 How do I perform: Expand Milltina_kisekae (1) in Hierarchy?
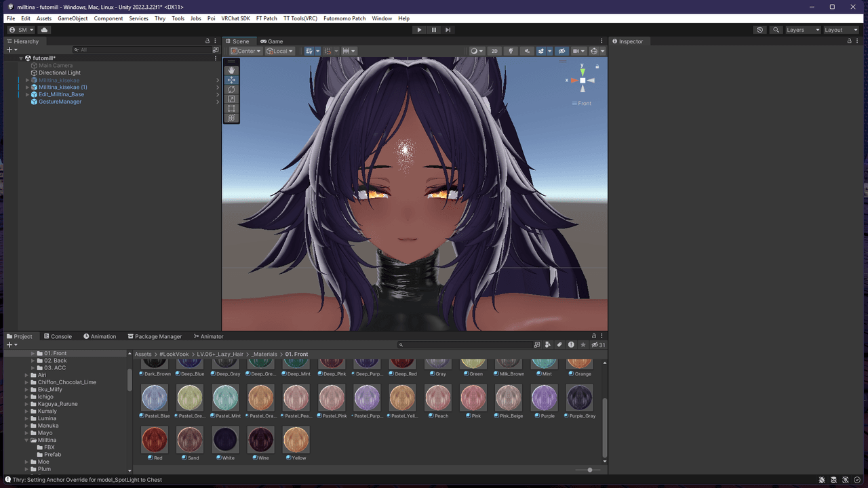[x=27, y=87]
